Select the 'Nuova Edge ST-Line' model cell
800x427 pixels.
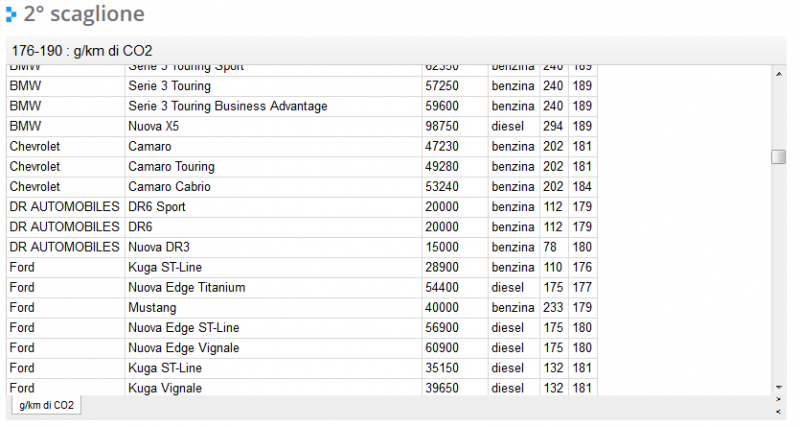coord(273,328)
